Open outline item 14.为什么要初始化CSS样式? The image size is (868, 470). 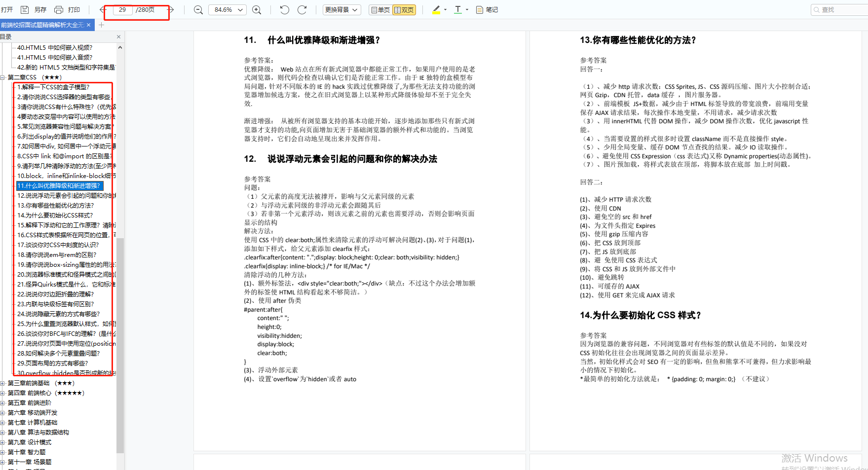55,216
